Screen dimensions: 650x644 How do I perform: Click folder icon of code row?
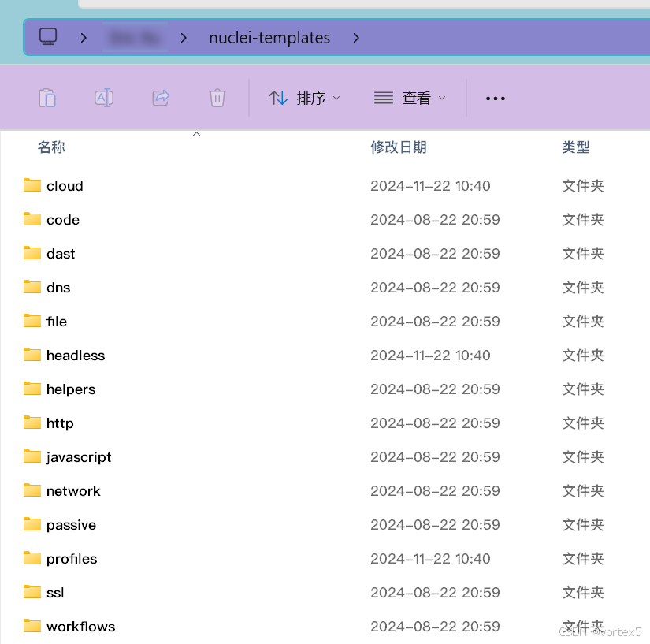pos(32,219)
